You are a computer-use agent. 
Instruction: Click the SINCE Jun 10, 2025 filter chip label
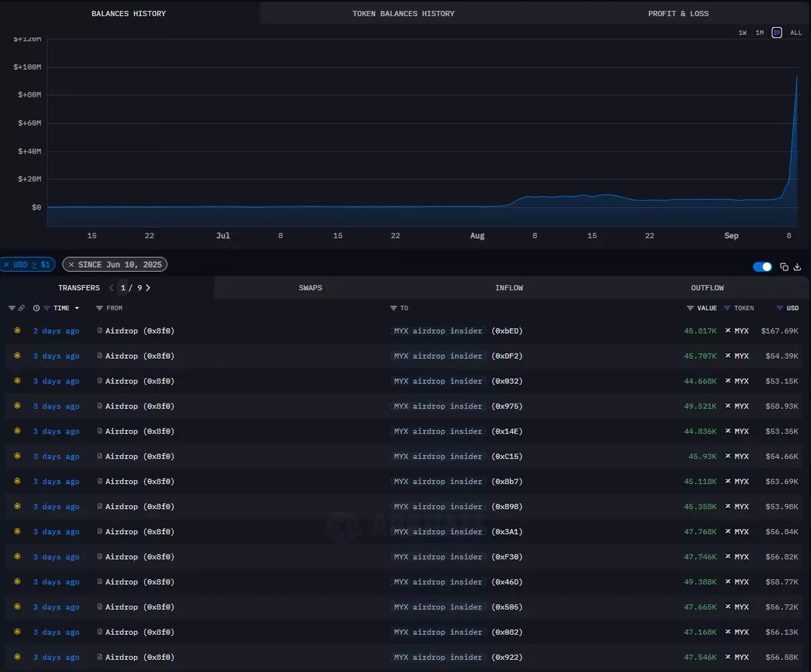pos(120,264)
